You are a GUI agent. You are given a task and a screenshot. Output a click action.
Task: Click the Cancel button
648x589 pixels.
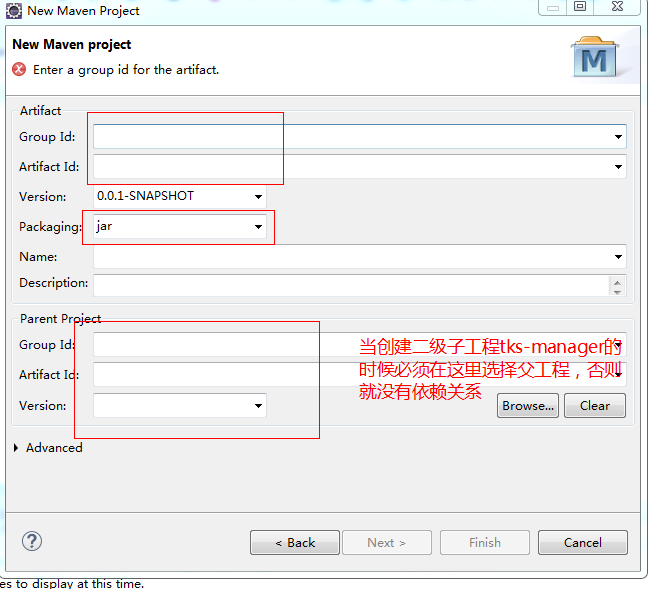click(x=583, y=543)
